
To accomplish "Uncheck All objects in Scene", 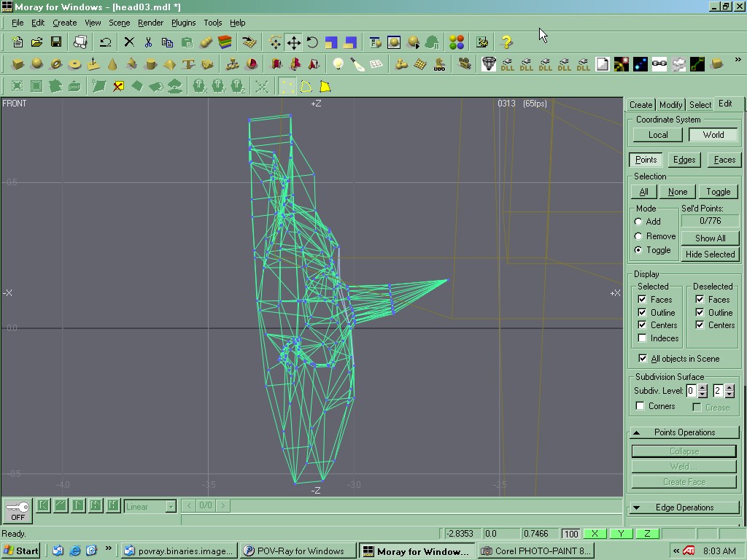I will click(x=642, y=359).
